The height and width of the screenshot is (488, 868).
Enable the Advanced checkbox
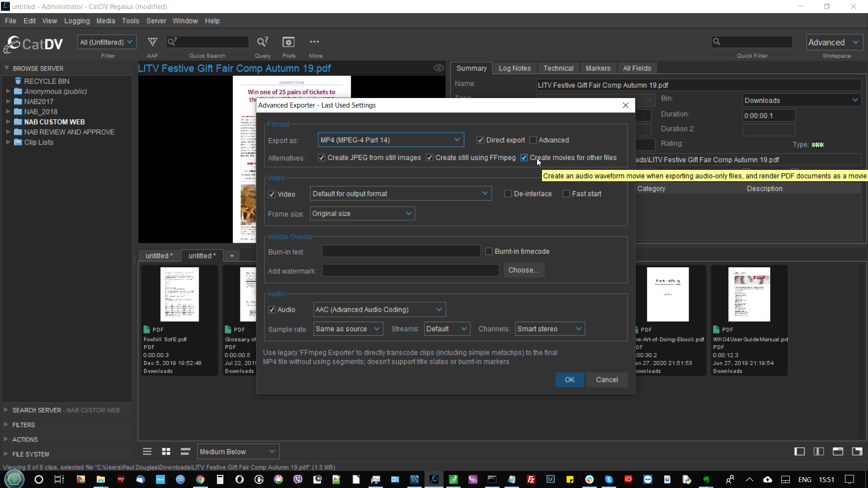pos(533,140)
